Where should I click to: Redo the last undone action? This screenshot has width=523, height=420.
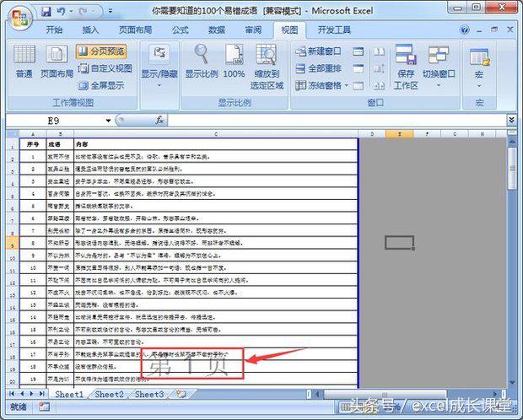click(x=84, y=11)
